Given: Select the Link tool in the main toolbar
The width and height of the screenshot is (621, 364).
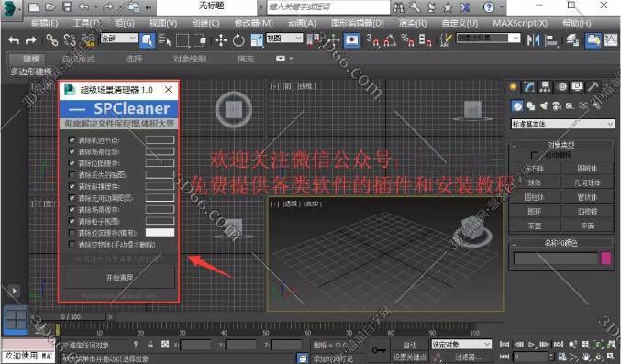Looking at the screenshot, I should (x=52, y=40).
